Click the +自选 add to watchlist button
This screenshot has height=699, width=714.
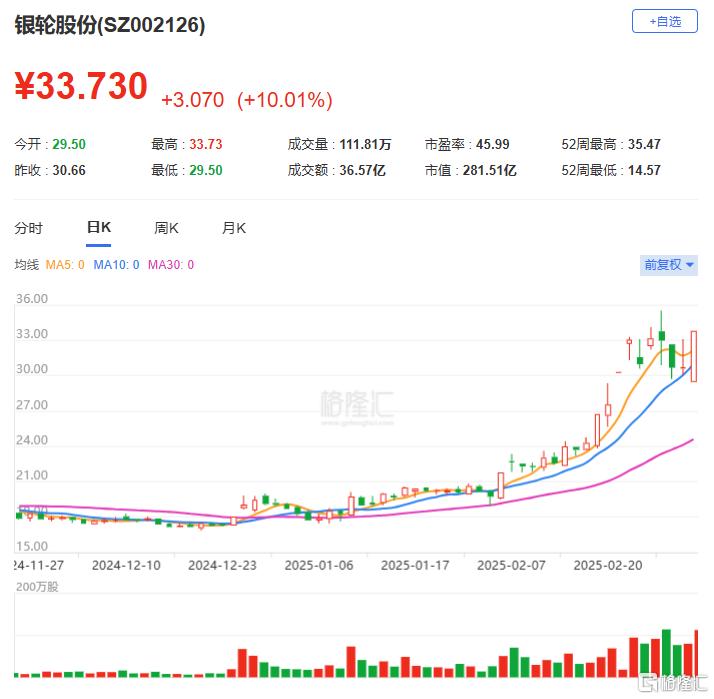(664, 21)
